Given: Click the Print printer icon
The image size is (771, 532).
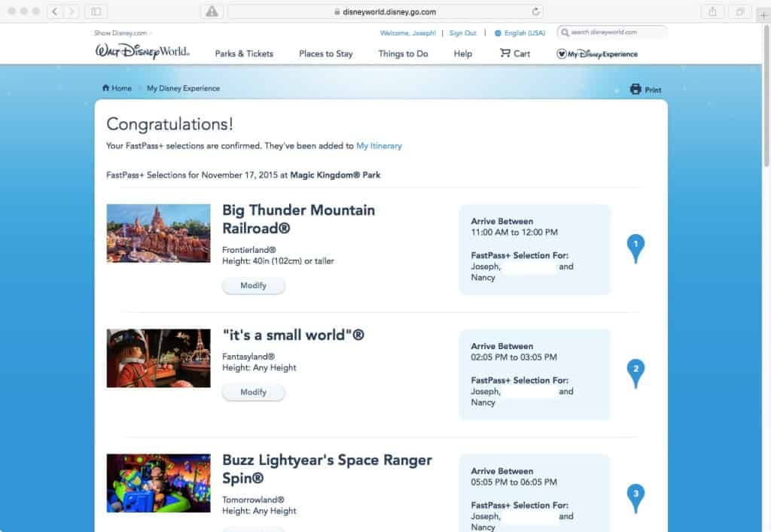Looking at the screenshot, I should (635, 89).
